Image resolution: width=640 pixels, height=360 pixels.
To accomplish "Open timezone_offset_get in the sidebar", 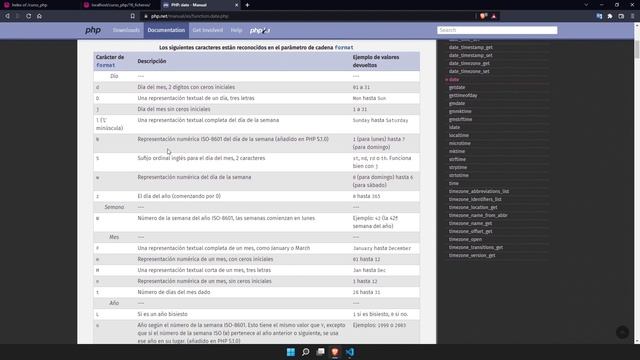I will point(471,231).
